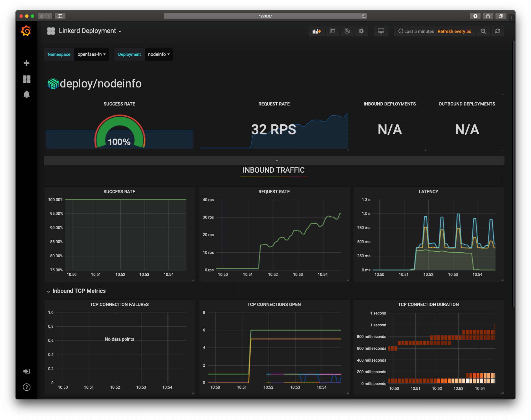The width and height of the screenshot is (531, 420).
Task: Click the Inbound Deployments panel title
Action: 390,104
